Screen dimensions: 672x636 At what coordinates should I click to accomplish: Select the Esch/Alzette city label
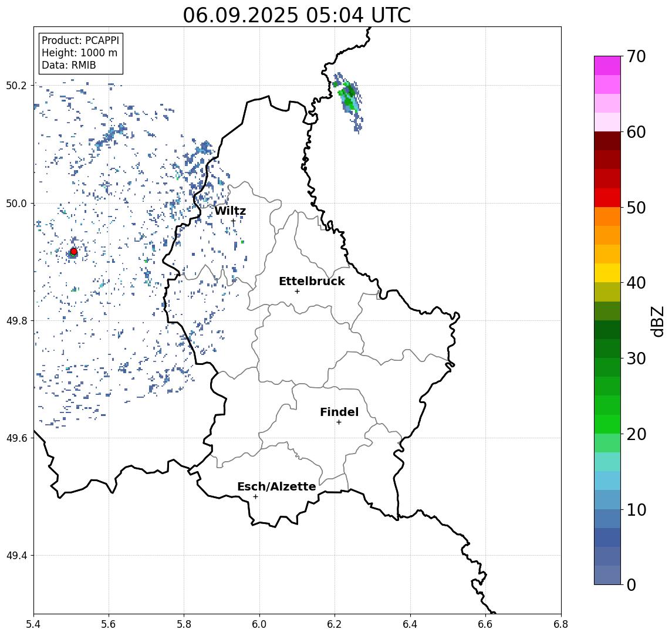276,486
